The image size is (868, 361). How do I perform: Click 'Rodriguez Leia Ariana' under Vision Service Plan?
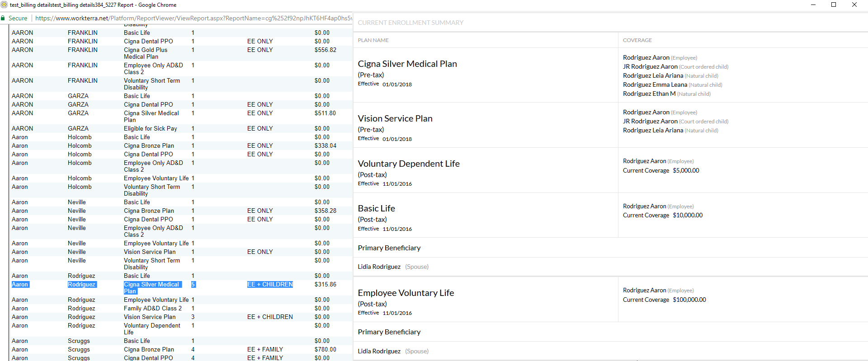[x=653, y=130]
